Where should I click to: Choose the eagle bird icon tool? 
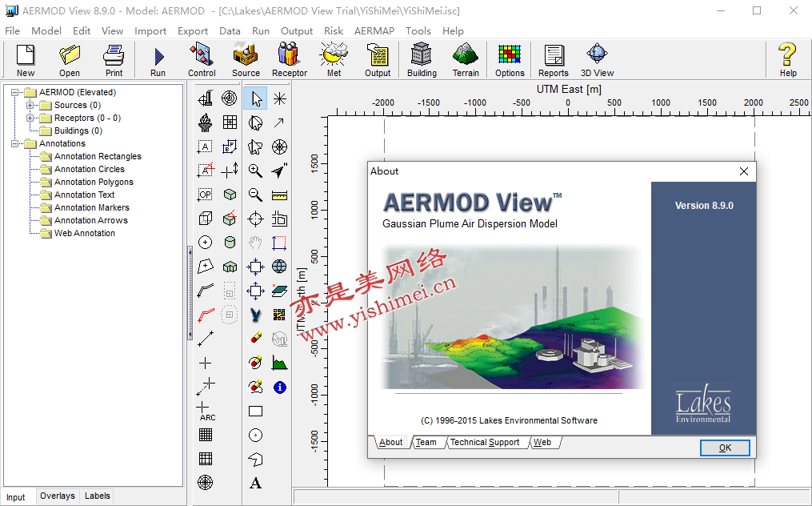(x=255, y=315)
